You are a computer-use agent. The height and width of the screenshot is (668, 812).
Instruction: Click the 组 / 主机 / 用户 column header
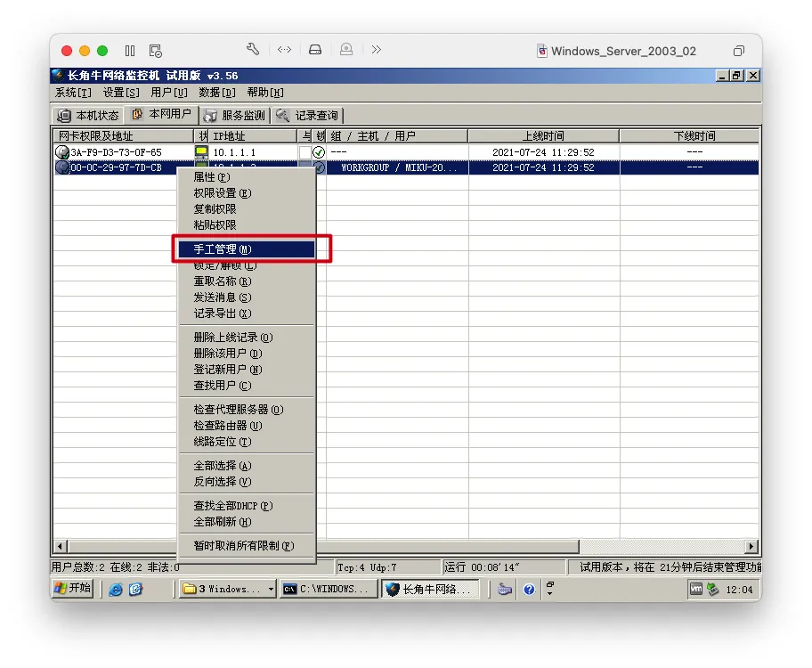coord(397,136)
